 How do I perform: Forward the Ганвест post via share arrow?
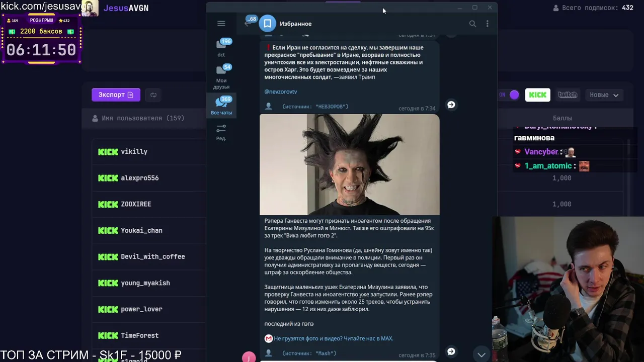pos(451,351)
